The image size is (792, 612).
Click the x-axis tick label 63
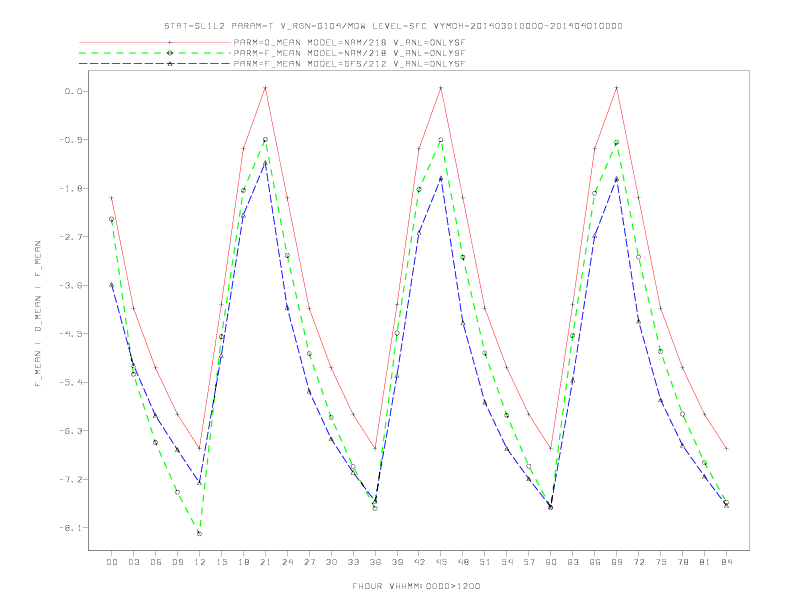click(573, 562)
